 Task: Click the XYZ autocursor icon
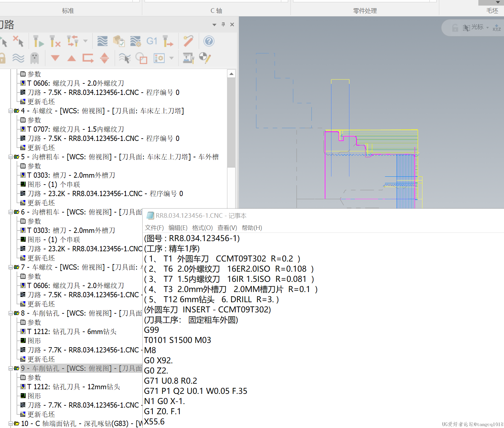497,28
